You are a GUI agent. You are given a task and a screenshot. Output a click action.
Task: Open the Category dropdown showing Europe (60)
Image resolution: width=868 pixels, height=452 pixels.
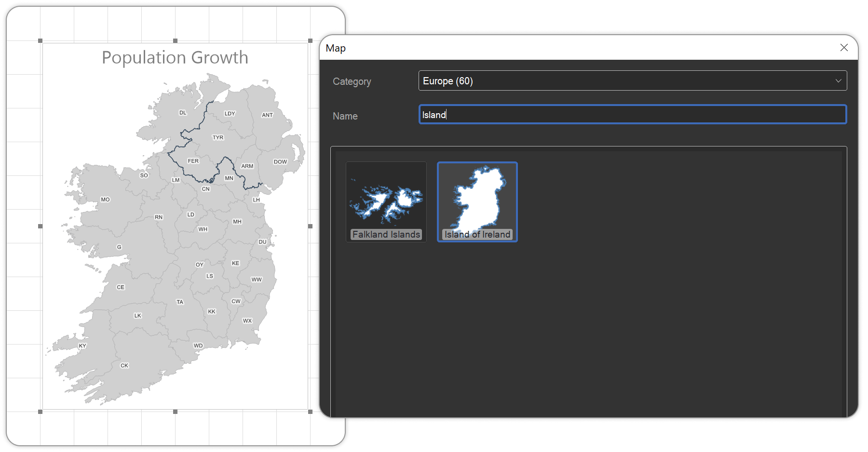[632, 81]
